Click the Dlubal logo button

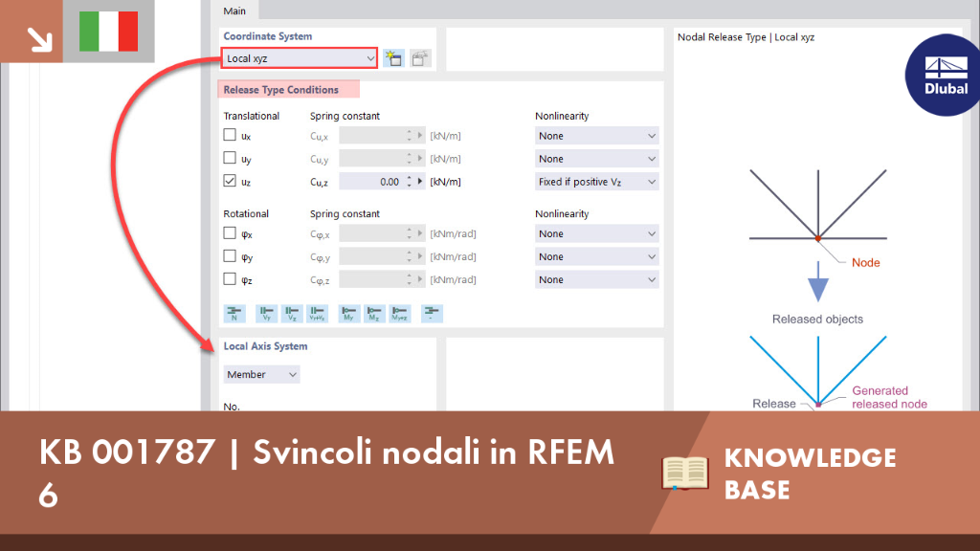point(945,75)
